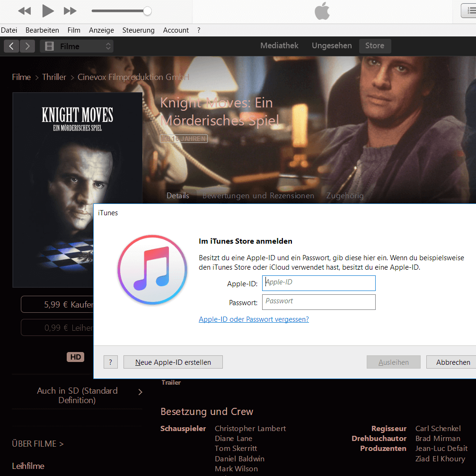Viewport: 476px width, 476px height.
Task: Click the volume slider knob
Action: coord(147,11)
